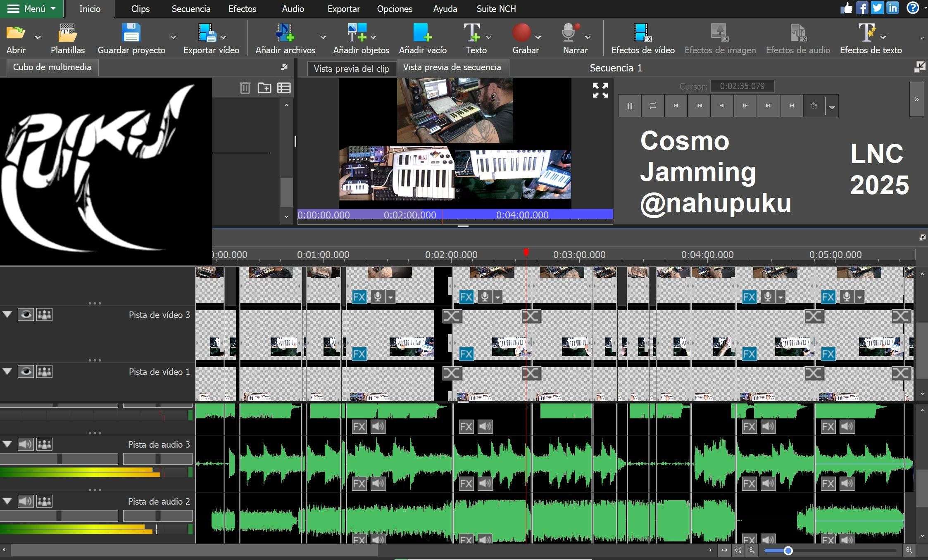This screenshot has height=560, width=928.
Task: Click the Añadir vacío icon
Action: tap(422, 33)
